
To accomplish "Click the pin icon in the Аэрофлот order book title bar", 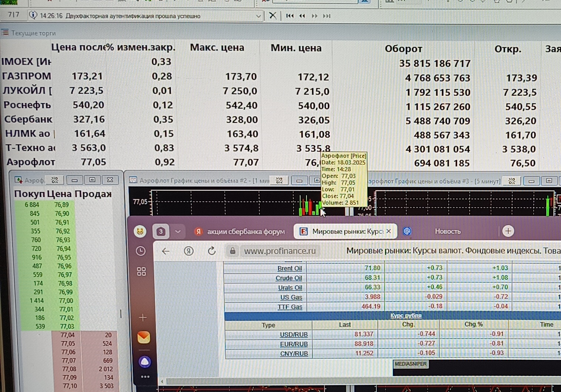I will click(55, 180).
